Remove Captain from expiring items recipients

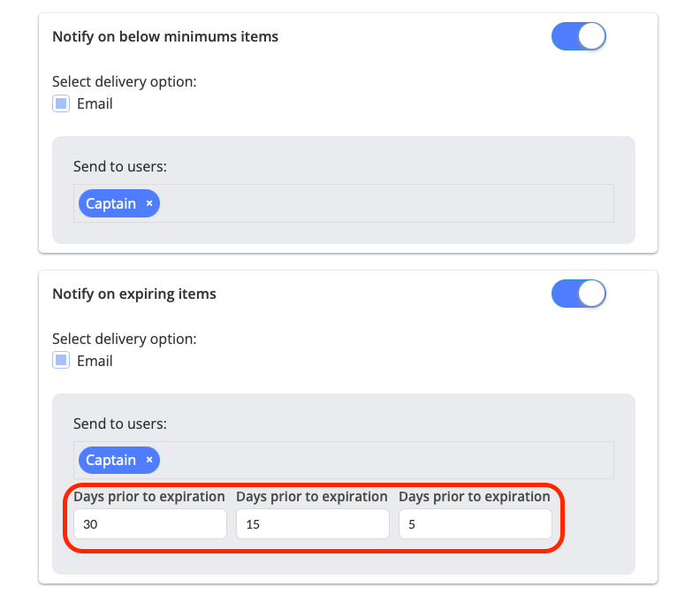(149, 461)
